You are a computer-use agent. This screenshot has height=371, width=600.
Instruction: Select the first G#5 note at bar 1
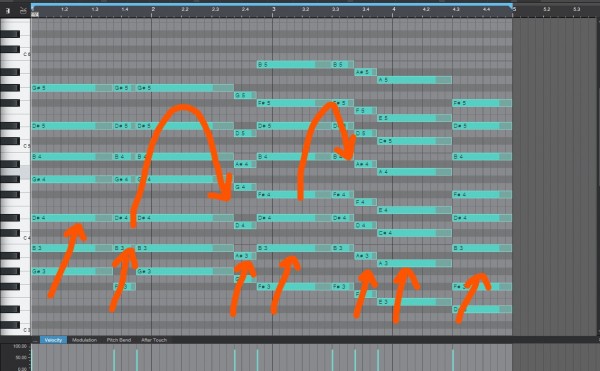[72, 88]
